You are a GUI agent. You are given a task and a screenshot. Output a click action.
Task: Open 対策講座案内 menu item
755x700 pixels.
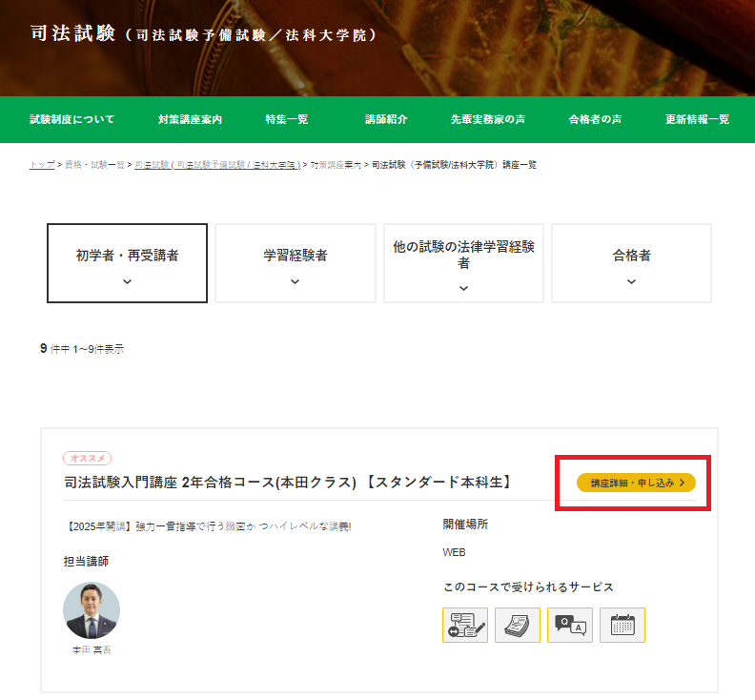tap(190, 119)
